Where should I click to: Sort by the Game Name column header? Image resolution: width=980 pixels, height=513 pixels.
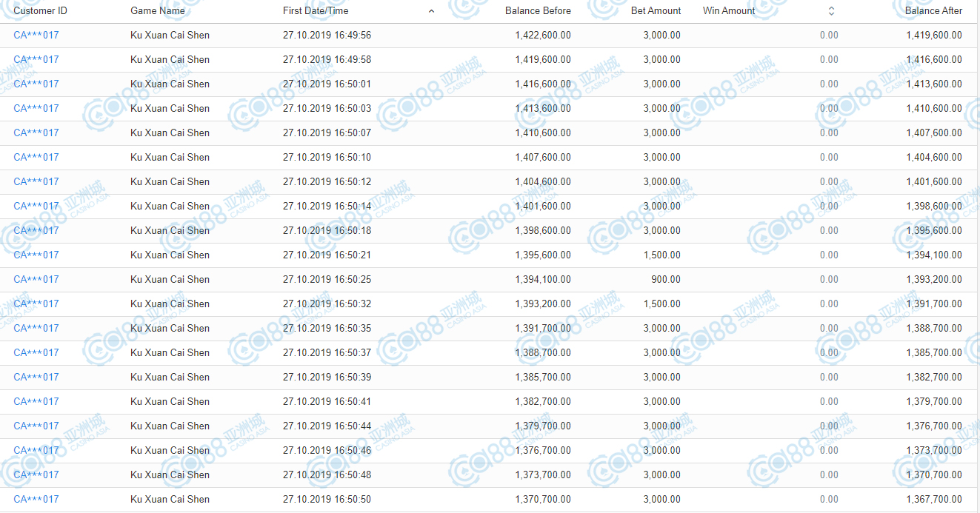coord(158,11)
